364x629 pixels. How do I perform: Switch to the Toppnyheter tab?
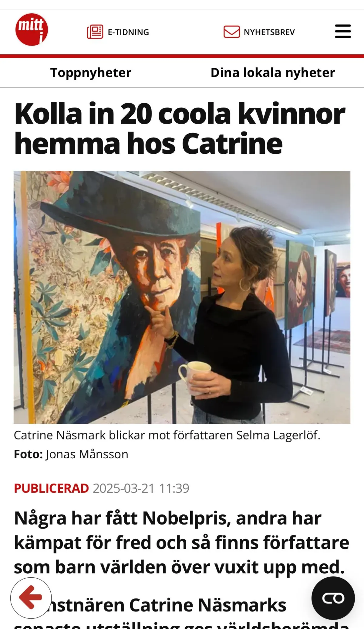91,73
